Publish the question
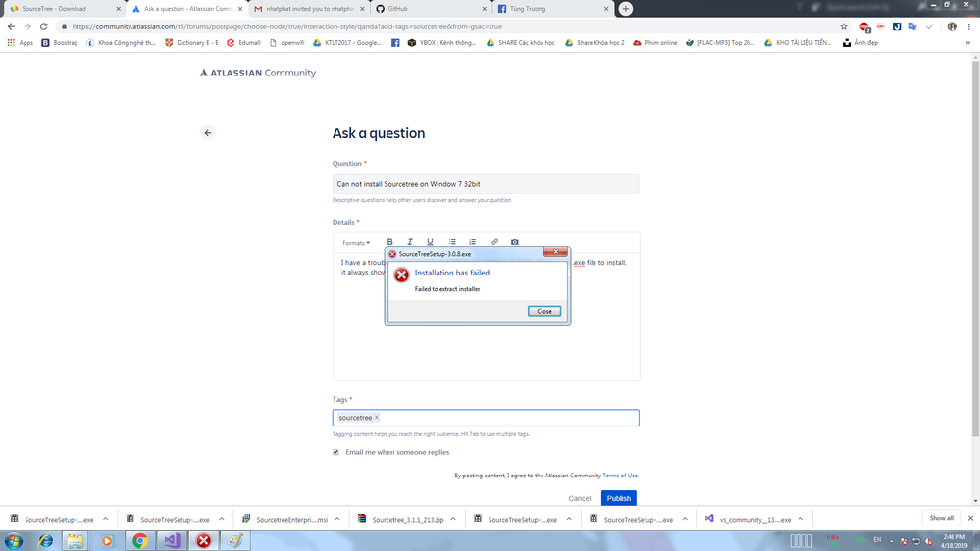Viewport: 980px width, 551px height. [619, 498]
